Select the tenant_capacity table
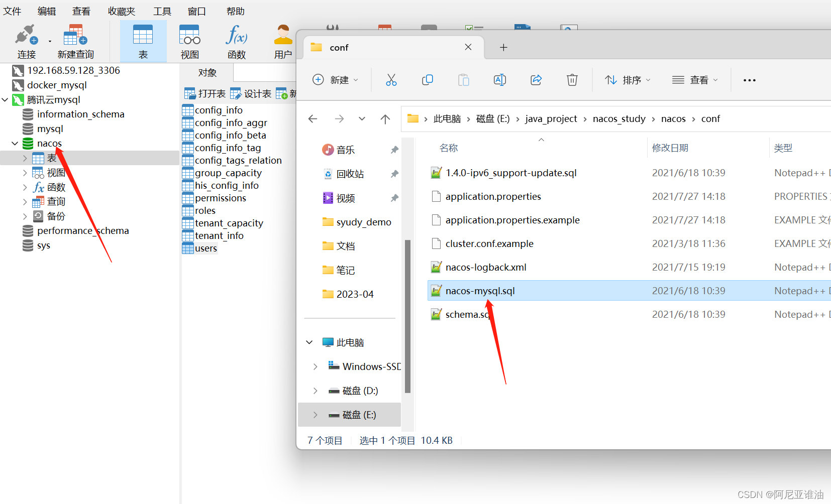The image size is (831, 504). pos(229,223)
